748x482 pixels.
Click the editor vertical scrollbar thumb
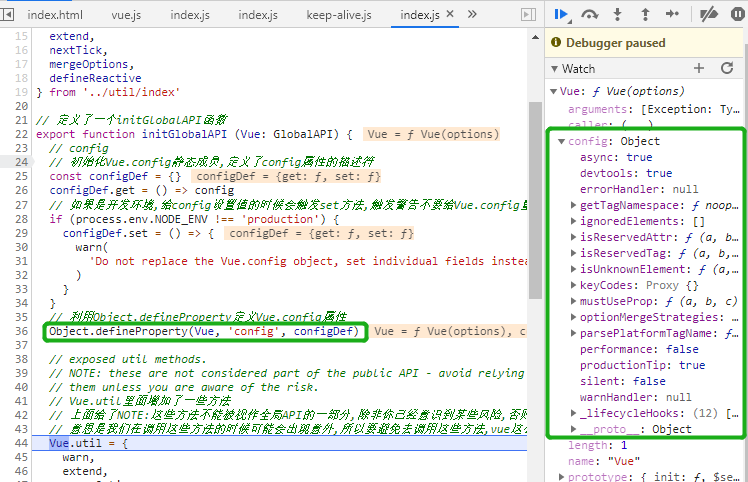click(535, 200)
